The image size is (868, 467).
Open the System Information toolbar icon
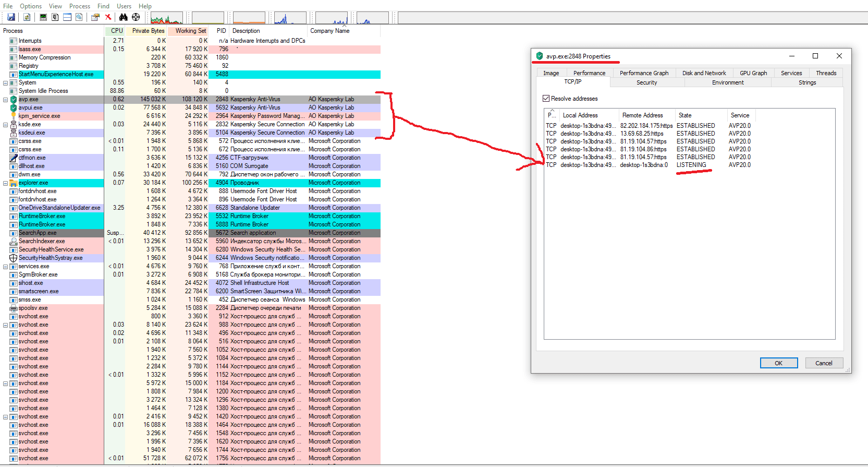[43, 17]
